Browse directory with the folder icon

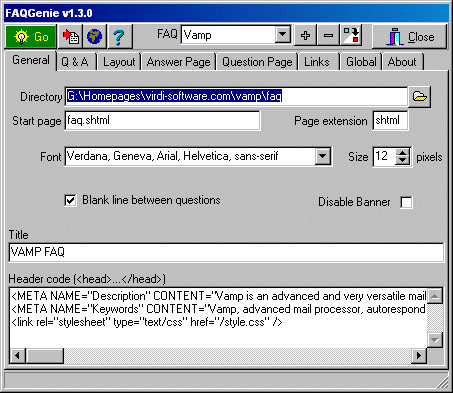[x=420, y=97]
